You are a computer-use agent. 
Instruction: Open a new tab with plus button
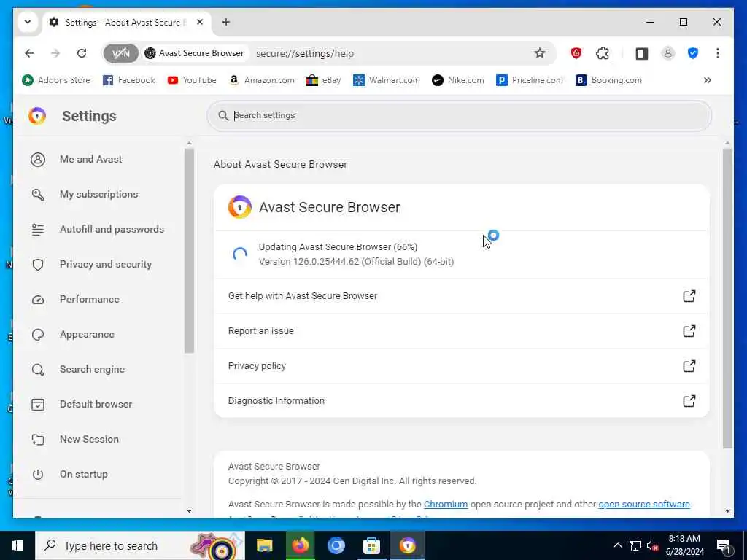coord(226,22)
